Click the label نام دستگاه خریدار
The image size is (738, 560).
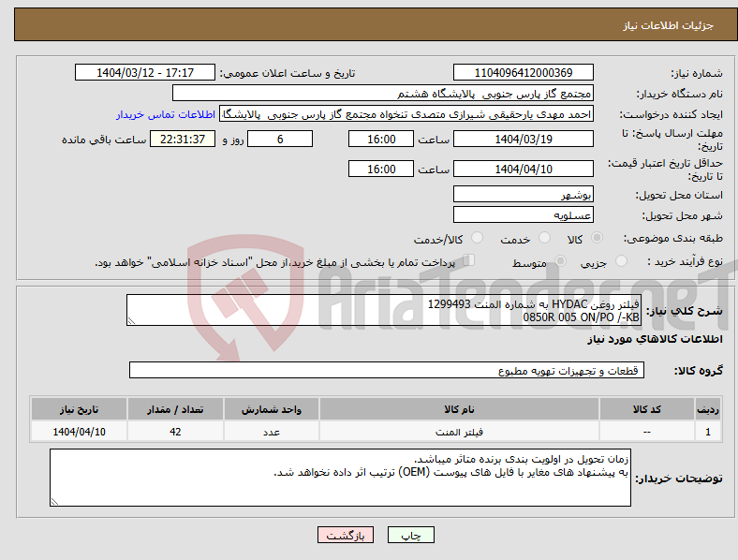coord(680,95)
